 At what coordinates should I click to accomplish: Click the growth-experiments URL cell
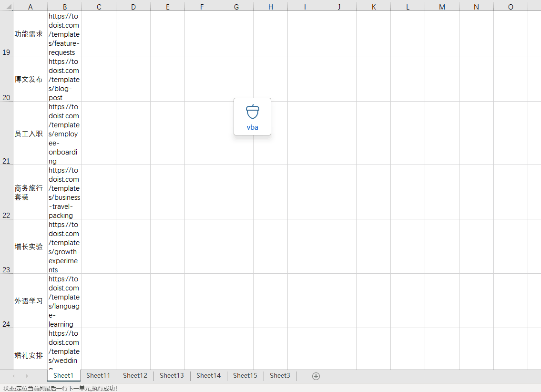(x=64, y=247)
